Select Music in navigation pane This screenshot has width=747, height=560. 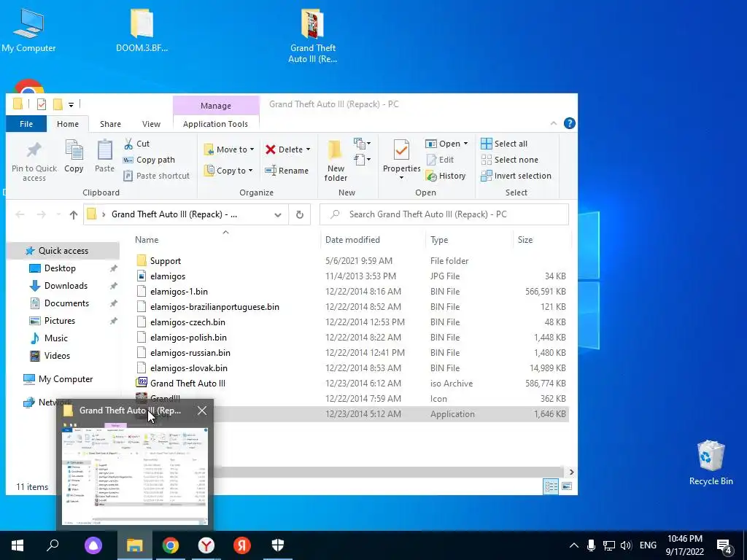coord(55,338)
